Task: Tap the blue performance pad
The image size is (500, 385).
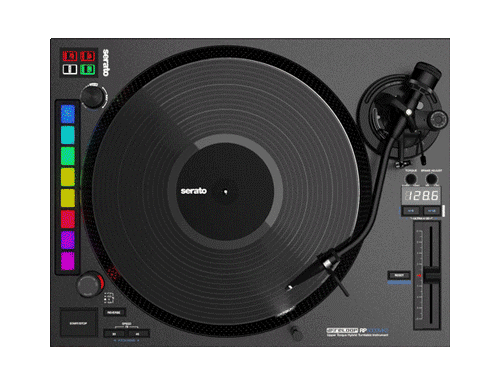Action: tap(68, 114)
